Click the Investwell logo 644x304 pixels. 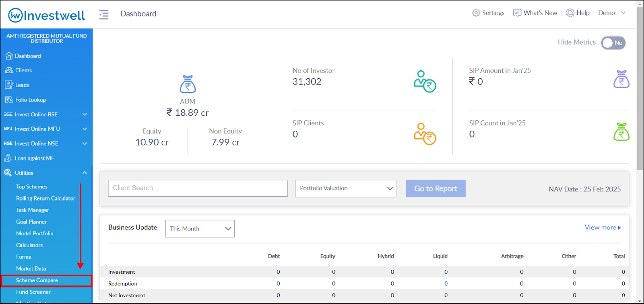pyautogui.click(x=47, y=15)
